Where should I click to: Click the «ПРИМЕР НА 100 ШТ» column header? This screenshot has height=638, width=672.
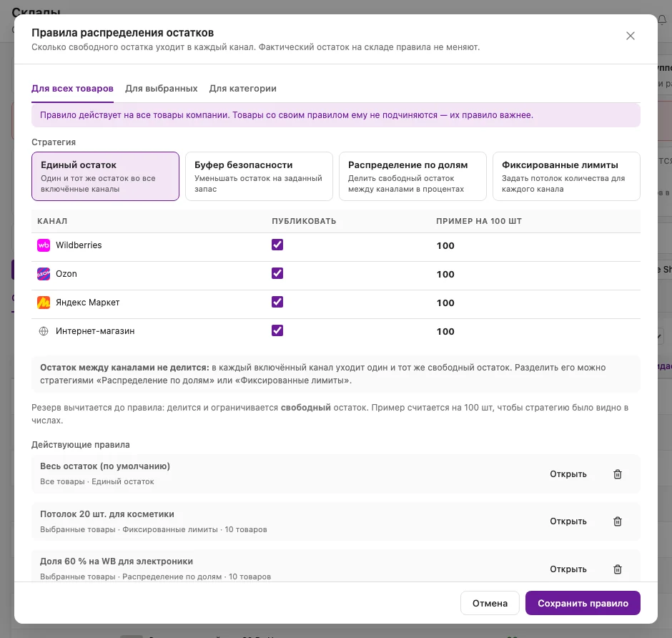click(479, 221)
